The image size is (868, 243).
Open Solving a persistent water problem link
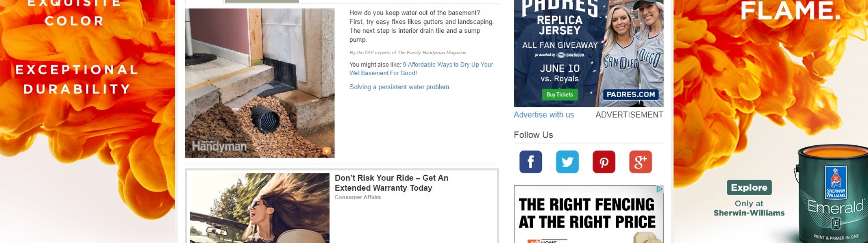tap(399, 87)
